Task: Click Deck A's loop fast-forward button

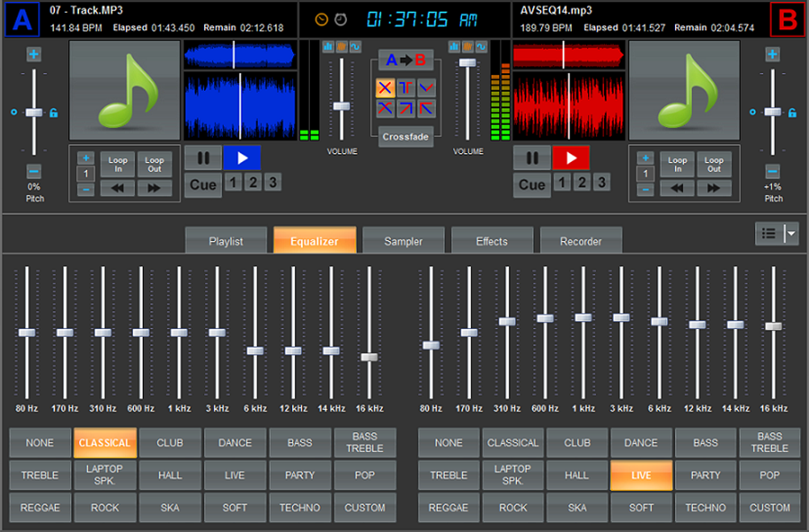Action: click(x=154, y=189)
